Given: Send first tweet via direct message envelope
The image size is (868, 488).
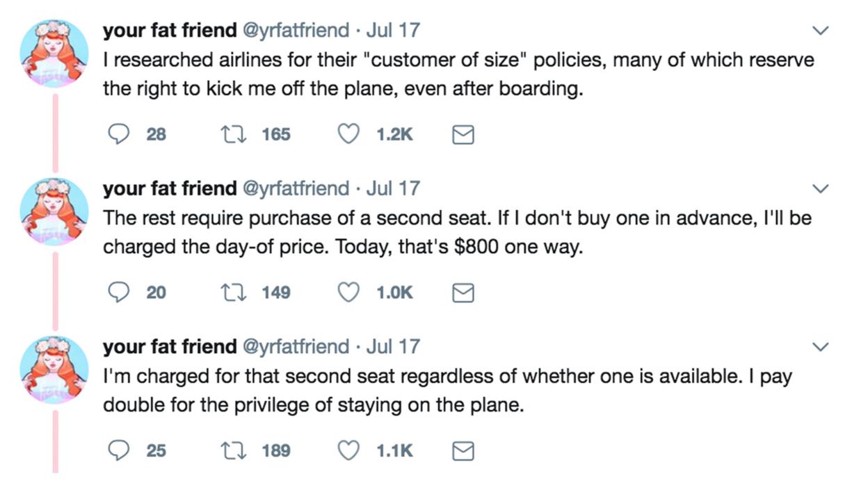Looking at the screenshot, I should [x=463, y=135].
